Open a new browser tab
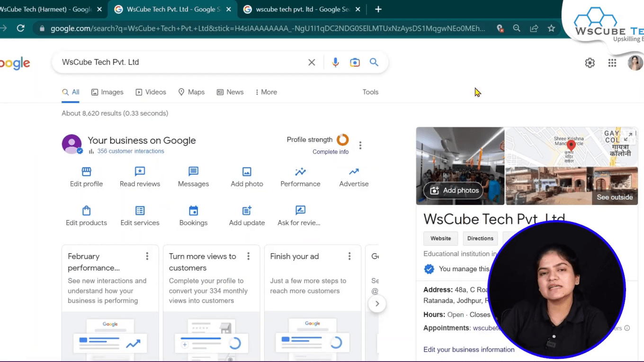Image resolution: width=644 pixels, height=362 pixels. 378,9
